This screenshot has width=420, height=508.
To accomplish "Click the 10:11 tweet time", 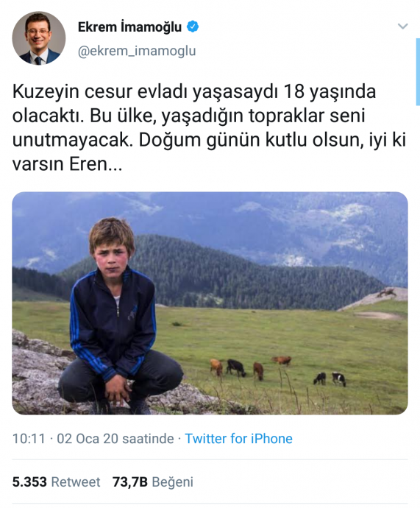I will pyautogui.click(x=29, y=439).
